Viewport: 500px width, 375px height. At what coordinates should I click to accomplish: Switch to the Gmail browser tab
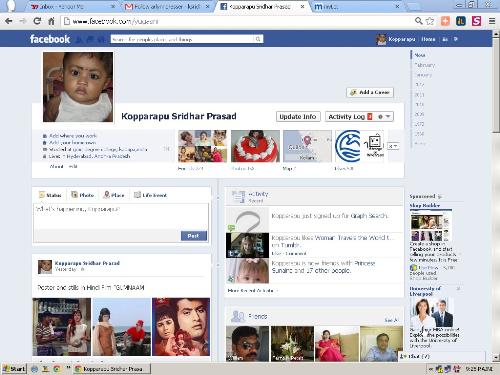tap(167, 6)
